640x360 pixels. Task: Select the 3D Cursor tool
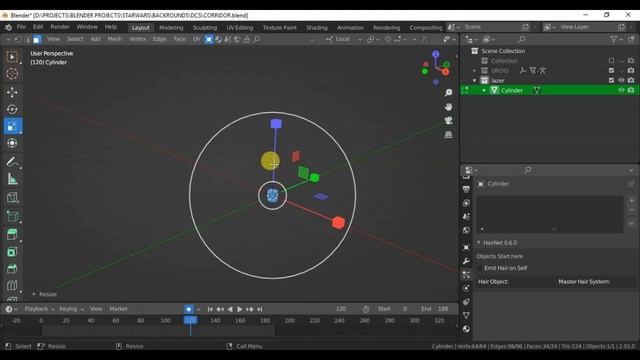[x=12, y=74]
